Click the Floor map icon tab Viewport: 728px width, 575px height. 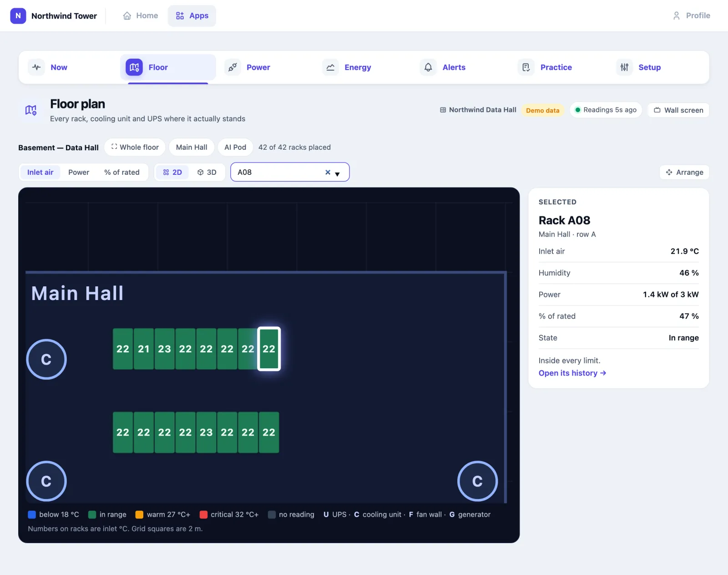[x=134, y=67]
